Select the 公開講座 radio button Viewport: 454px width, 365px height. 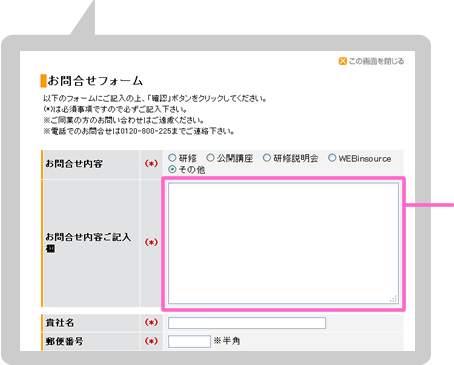coord(210,158)
